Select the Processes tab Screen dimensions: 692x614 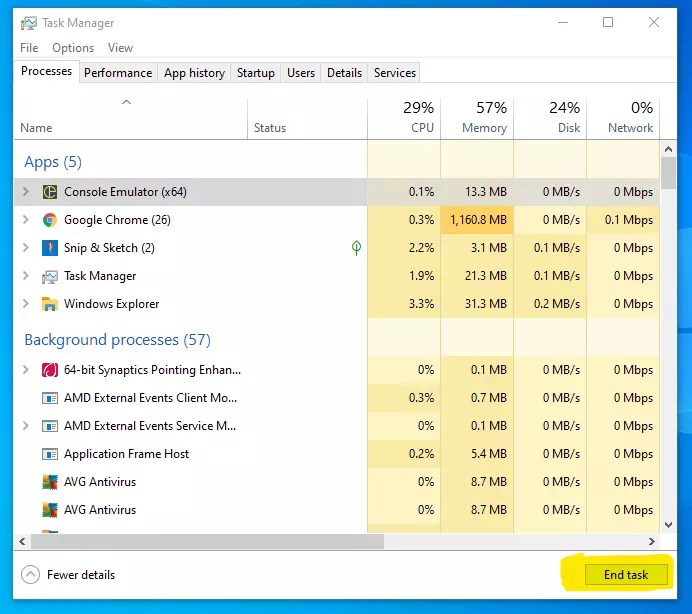click(46, 71)
